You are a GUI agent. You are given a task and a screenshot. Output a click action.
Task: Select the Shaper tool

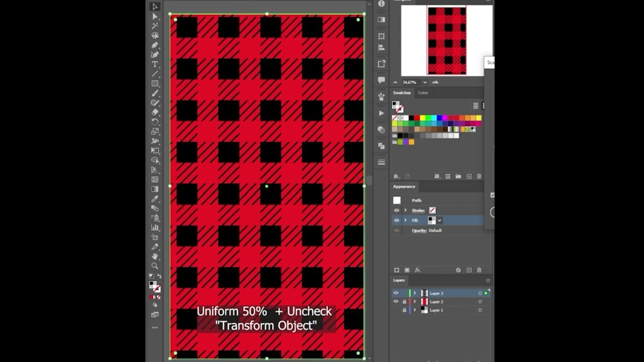[x=155, y=103]
